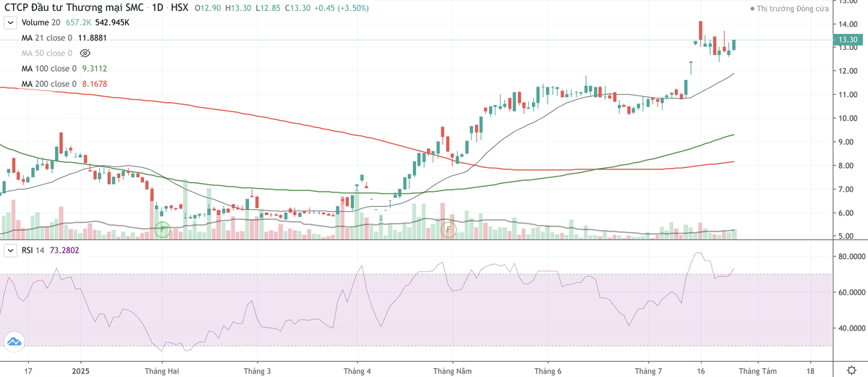
Task: Click the grey market status dot
Action: tap(752, 9)
